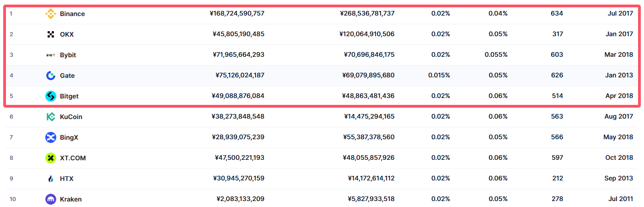This screenshot has width=644, height=207.
Task: Click the BingX logo icon
Action: 51,137
